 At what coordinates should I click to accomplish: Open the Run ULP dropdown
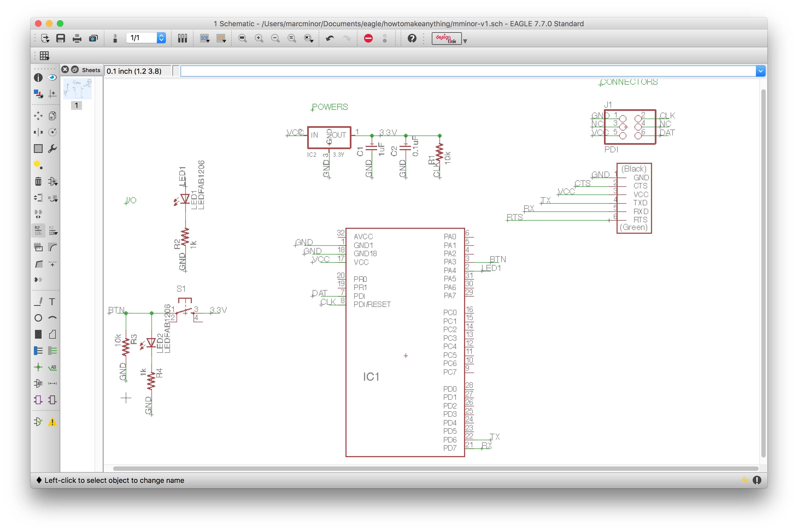(221, 38)
